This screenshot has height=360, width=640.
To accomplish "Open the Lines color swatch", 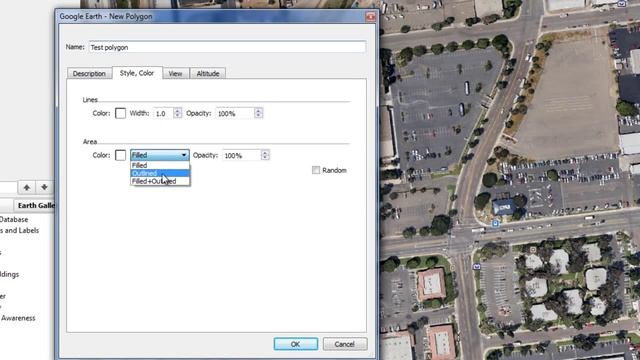I will (120, 113).
